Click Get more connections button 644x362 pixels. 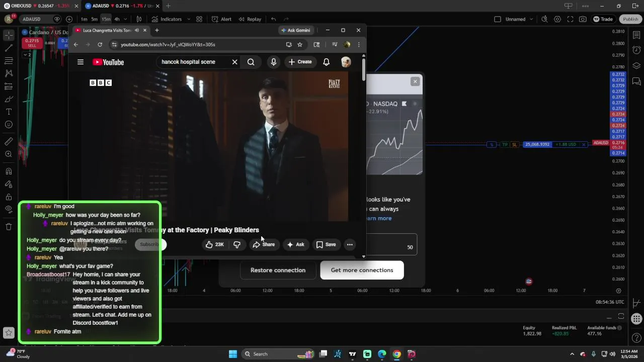[x=362, y=270]
